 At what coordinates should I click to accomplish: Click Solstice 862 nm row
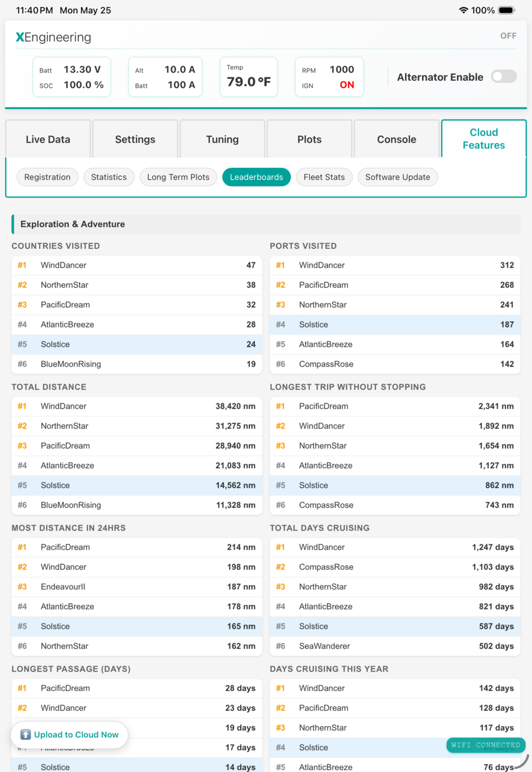pos(395,485)
